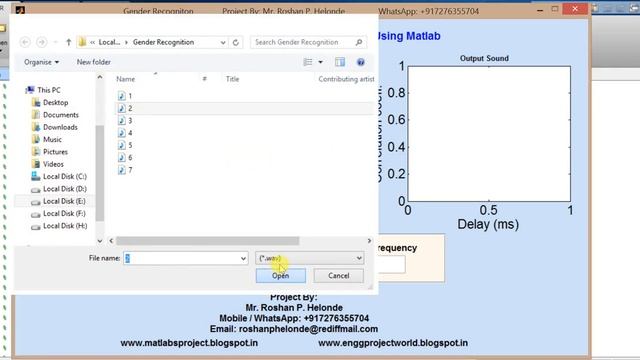The image size is (640, 360).
Task: Sort by the Title column header
Action: (232, 79)
